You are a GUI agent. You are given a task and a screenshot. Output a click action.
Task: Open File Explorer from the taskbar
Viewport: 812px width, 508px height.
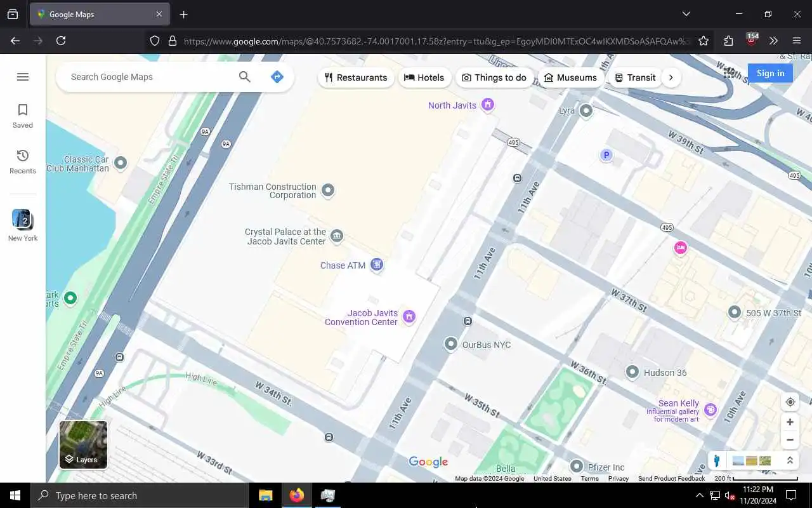pos(265,495)
